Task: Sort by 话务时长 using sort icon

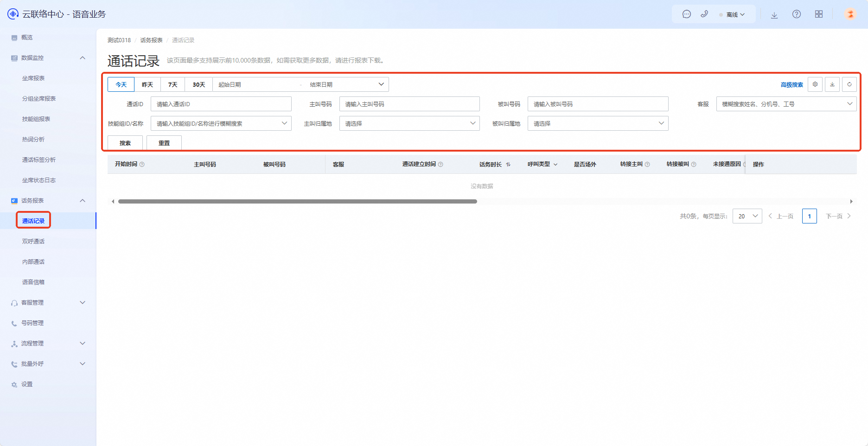Action: (x=508, y=165)
